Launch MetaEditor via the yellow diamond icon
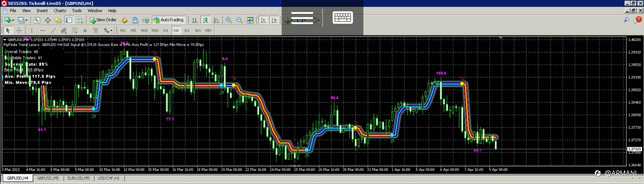The image size is (644, 184). point(124,20)
